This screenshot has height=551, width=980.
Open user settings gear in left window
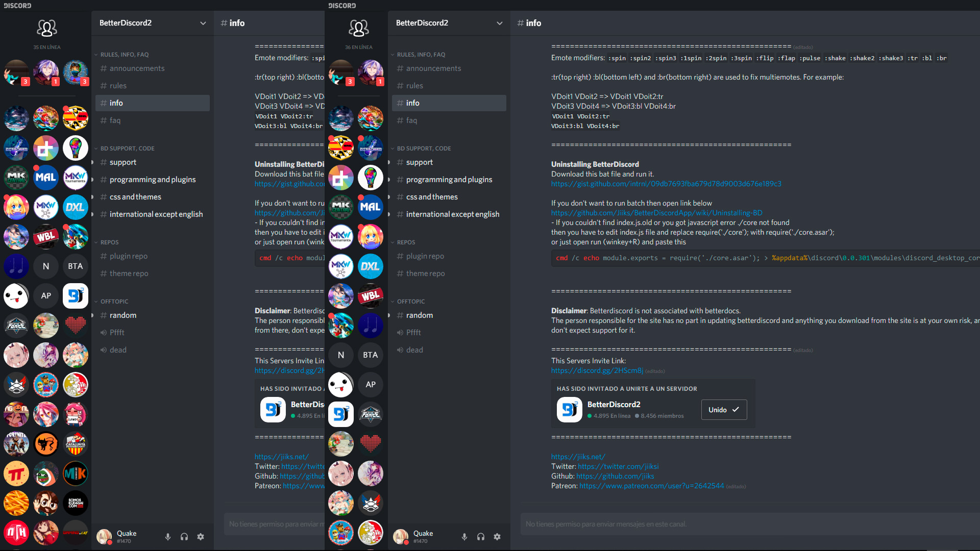(201, 537)
